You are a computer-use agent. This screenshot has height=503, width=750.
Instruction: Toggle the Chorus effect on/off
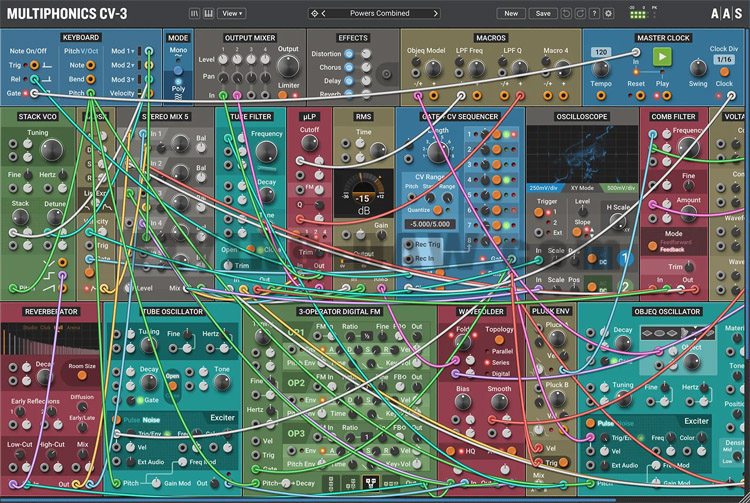tap(349, 67)
